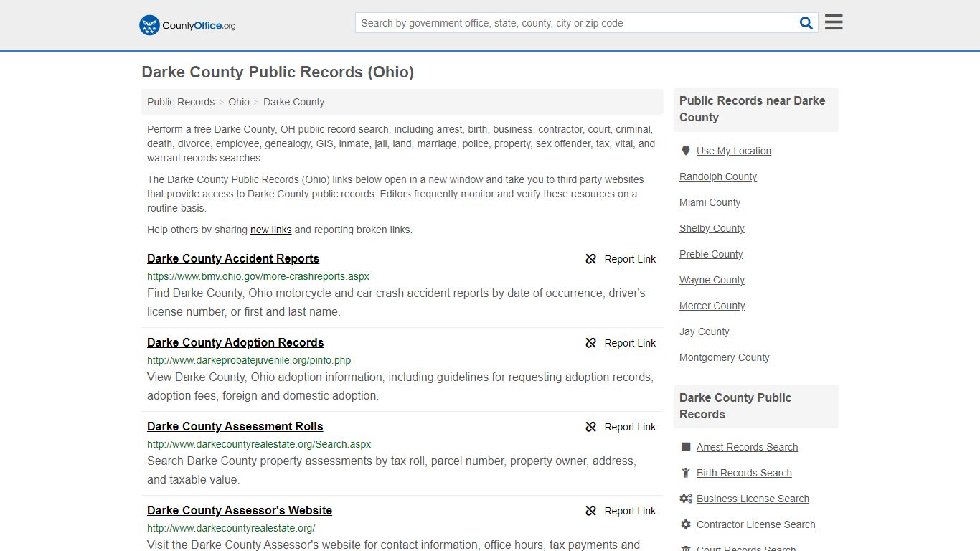Open the hamburger menu
980x551 pixels.
[834, 22]
